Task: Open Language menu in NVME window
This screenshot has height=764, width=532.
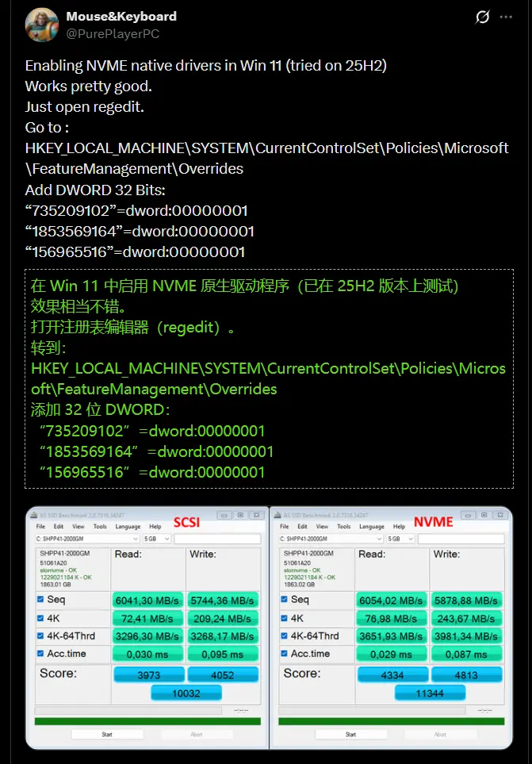Action: pyautogui.click(x=371, y=527)
